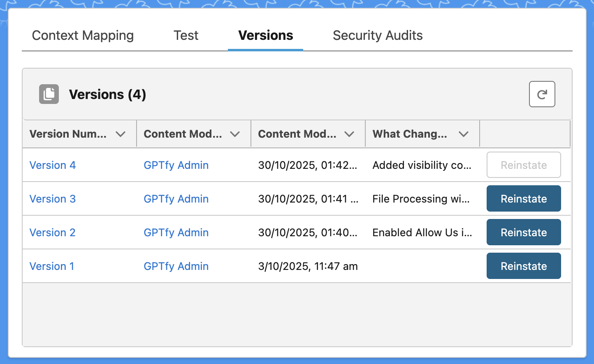Screen dimensions: 594x364
Task: Click the disabled Reinstate button for Version 4
Action: pyautogui.click(x=524, y=165)
